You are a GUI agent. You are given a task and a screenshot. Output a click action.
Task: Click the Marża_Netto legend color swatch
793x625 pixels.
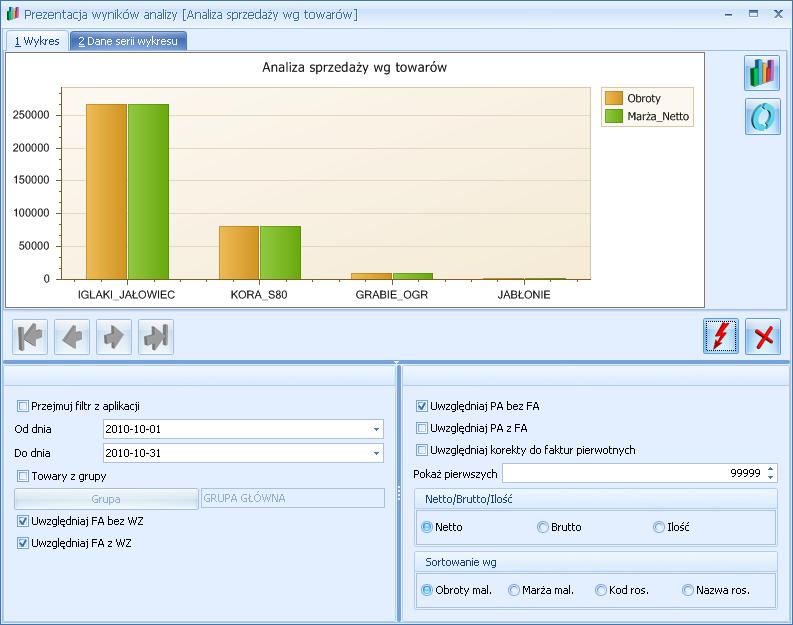point(613,116)
